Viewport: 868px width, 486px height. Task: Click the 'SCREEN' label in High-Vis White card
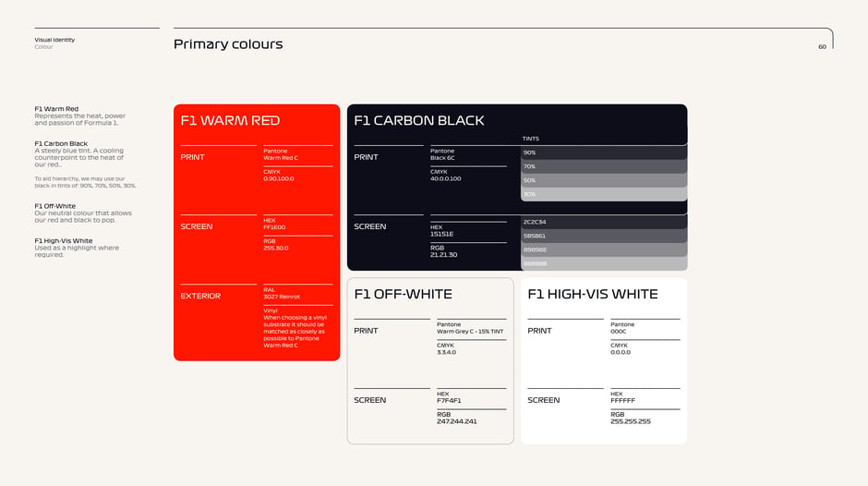[x=544, y=400]
